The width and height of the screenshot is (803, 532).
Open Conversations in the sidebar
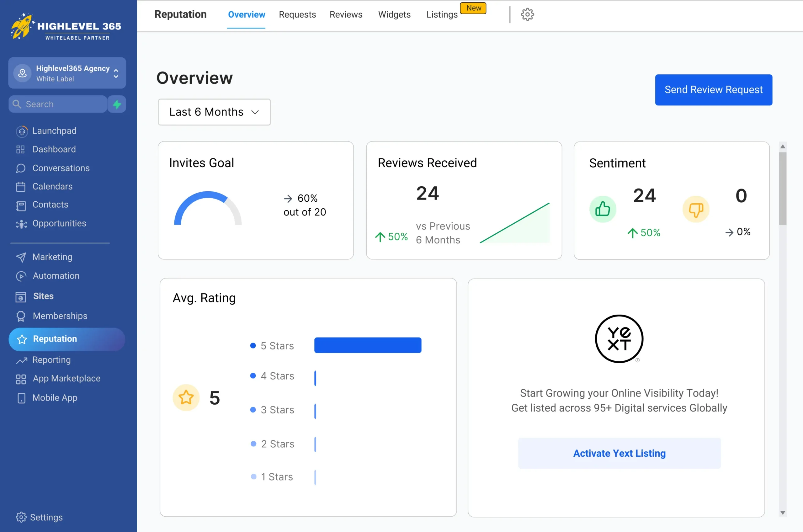pos(61,168)
